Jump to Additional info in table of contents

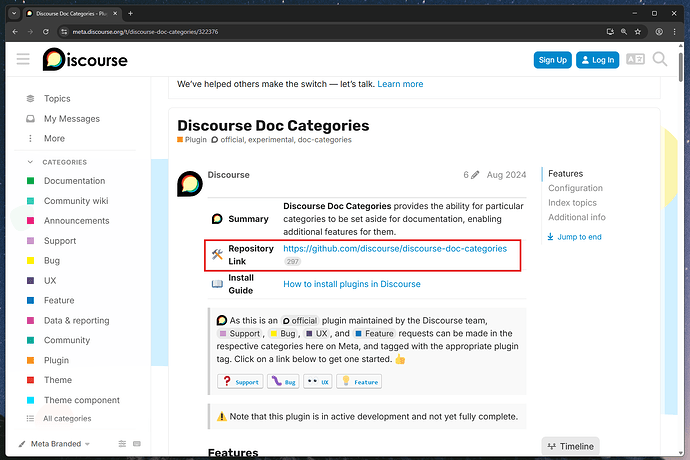576,217
